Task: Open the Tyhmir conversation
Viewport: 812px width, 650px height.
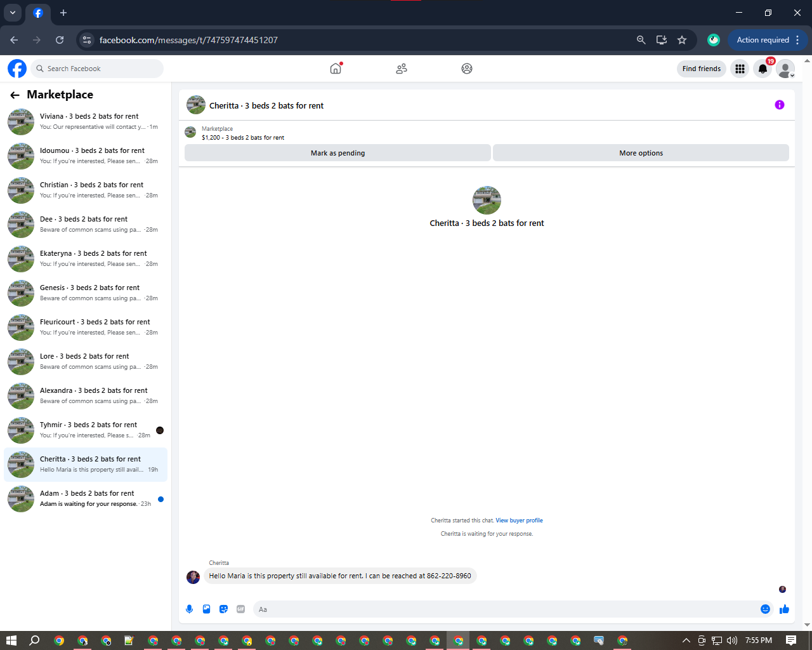Action: [x=86, y=430]
